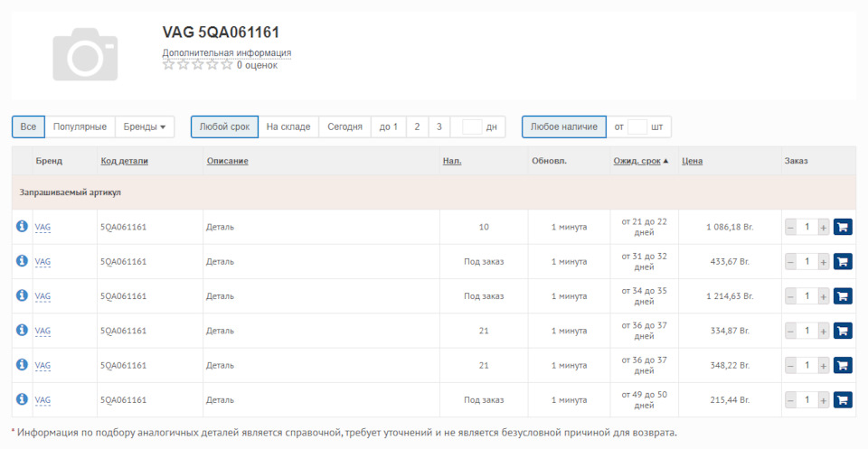
Task: Add 1 086,18 Br. item to cart
Action: 843,227
